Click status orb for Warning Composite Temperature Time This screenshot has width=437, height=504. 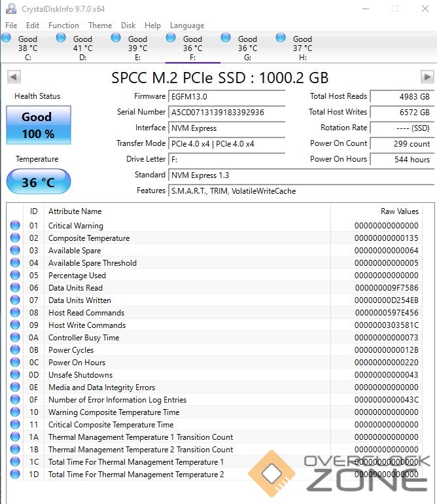pos(15,412)
